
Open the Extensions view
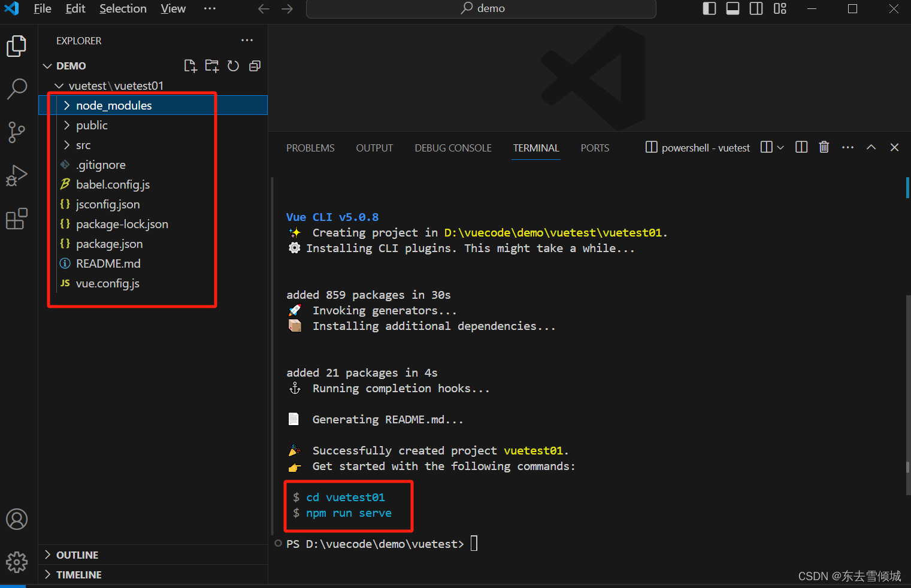pos(17,219)
